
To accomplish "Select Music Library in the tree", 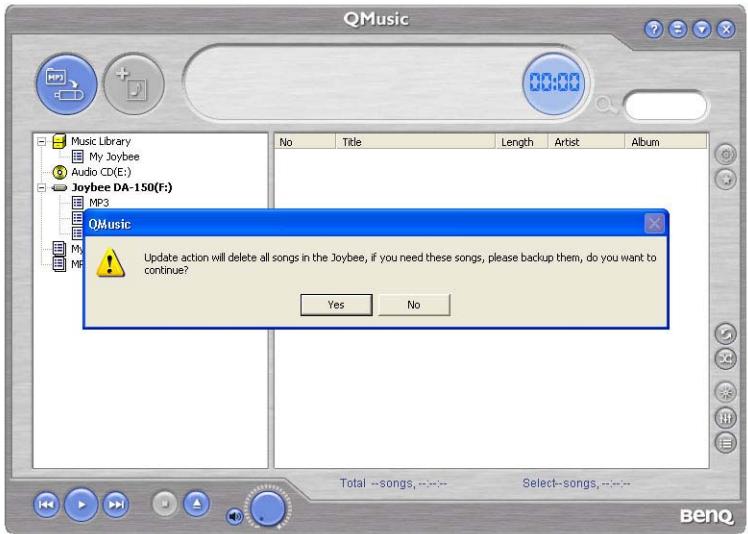I will coord(101,141).
